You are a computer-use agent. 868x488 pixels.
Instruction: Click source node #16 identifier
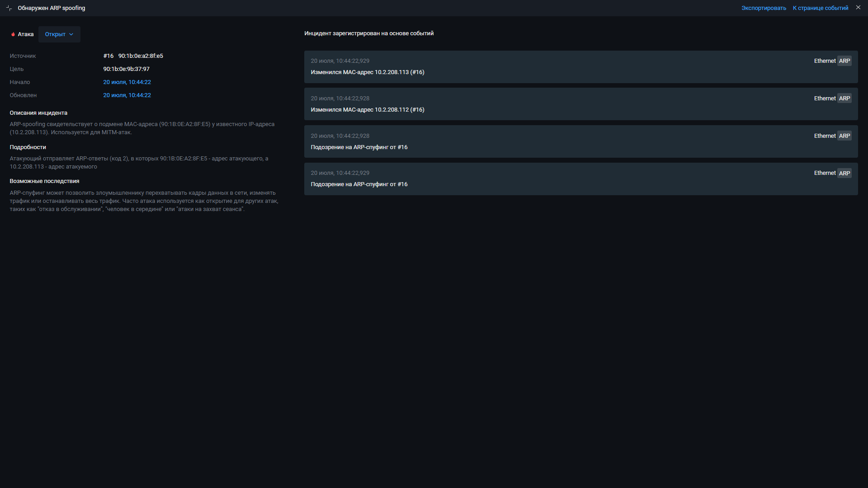108,56
